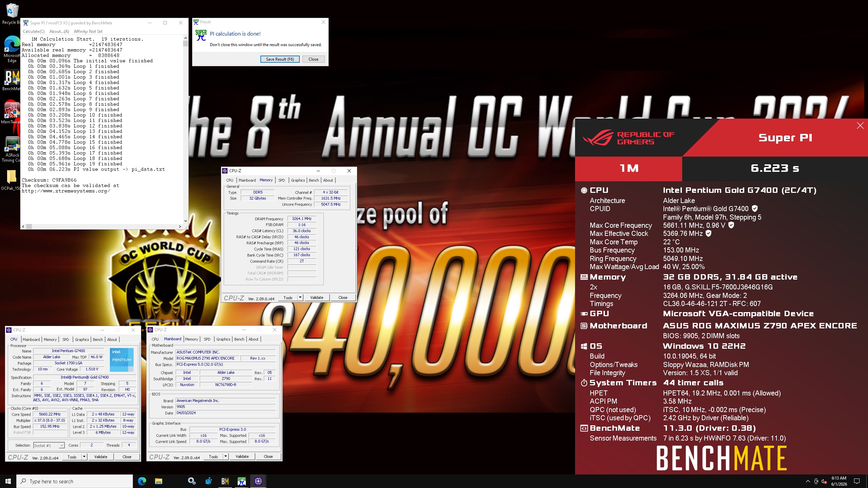Click the Super PI scrollbar down arrow

[x=185, y=221]
